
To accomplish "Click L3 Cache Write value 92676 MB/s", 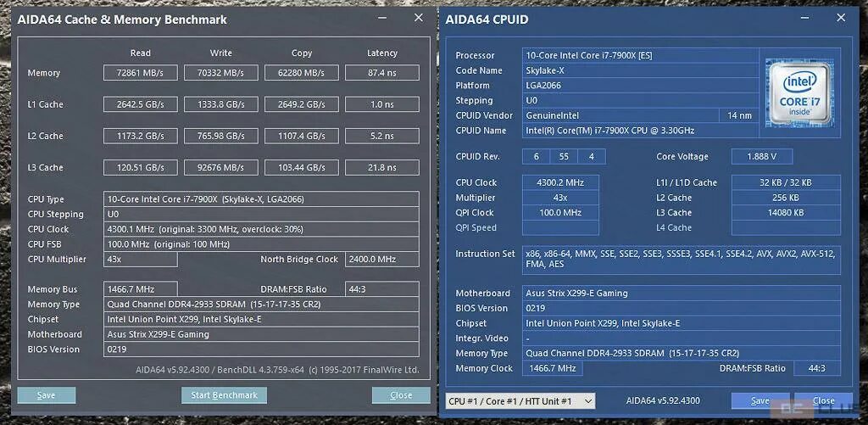I will 221,167.
